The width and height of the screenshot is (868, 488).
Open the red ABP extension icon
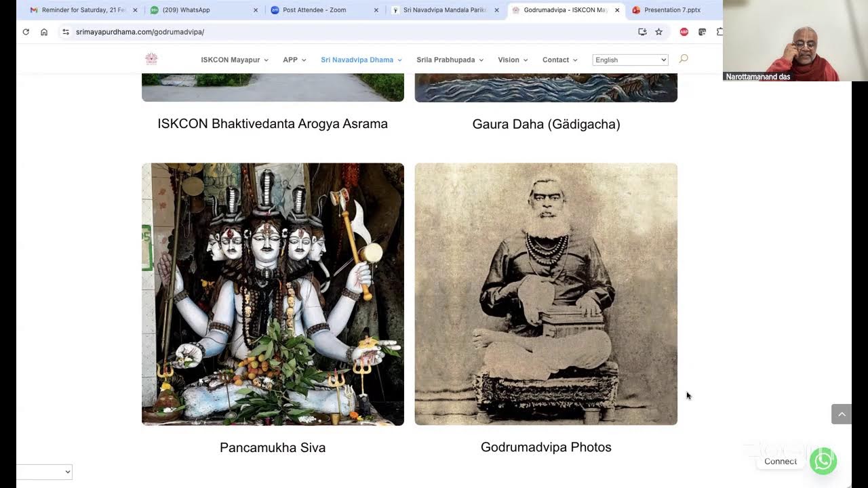[x=684, y=32]
